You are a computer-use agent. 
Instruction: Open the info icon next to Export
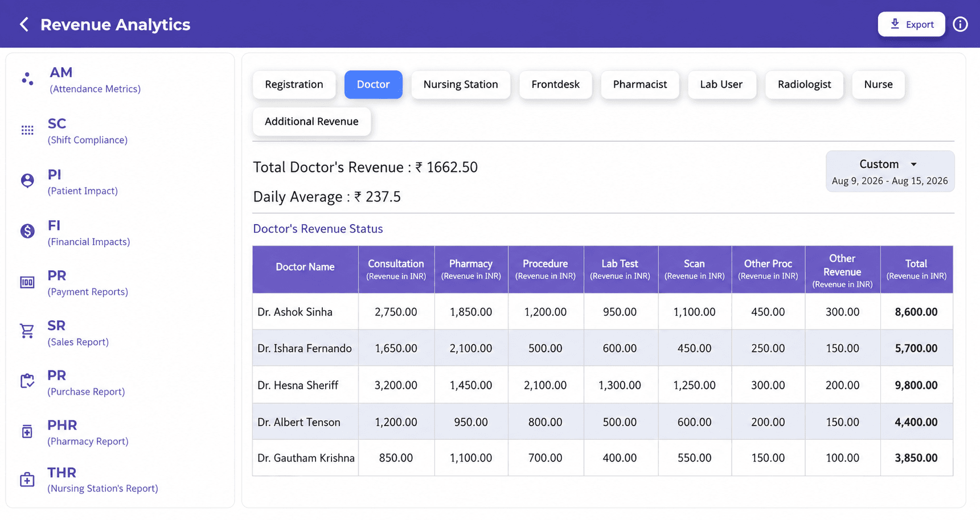[x=960, y=24]
